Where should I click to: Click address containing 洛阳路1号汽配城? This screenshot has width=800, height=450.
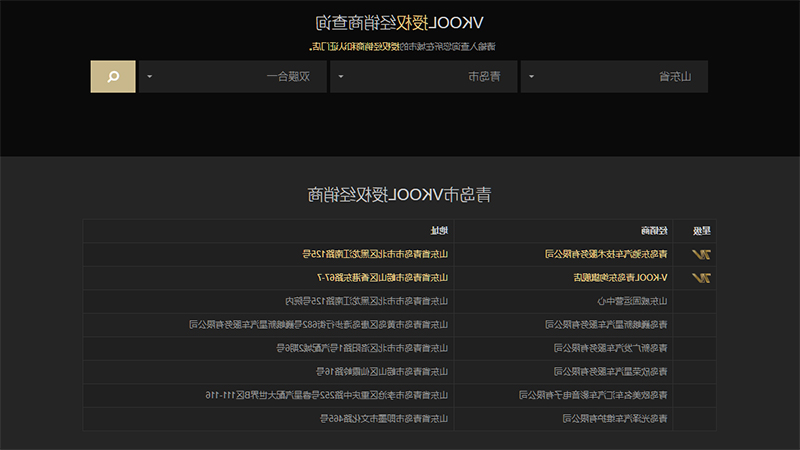362,348
